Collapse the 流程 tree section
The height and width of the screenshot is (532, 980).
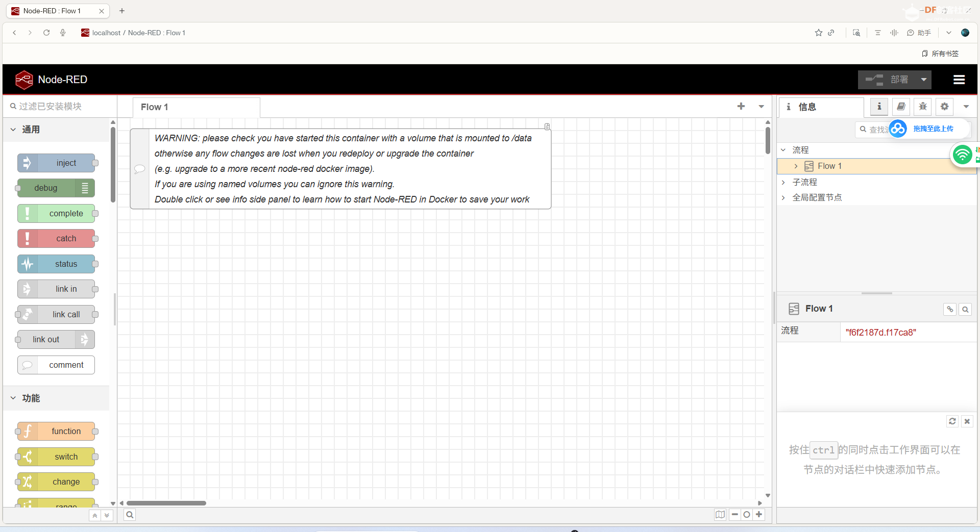(x=783, y=150)
